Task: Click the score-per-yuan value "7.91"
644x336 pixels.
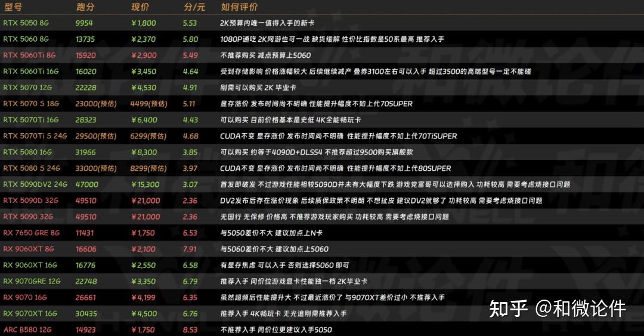Action: pyautogui.click(x=190, y=249)
